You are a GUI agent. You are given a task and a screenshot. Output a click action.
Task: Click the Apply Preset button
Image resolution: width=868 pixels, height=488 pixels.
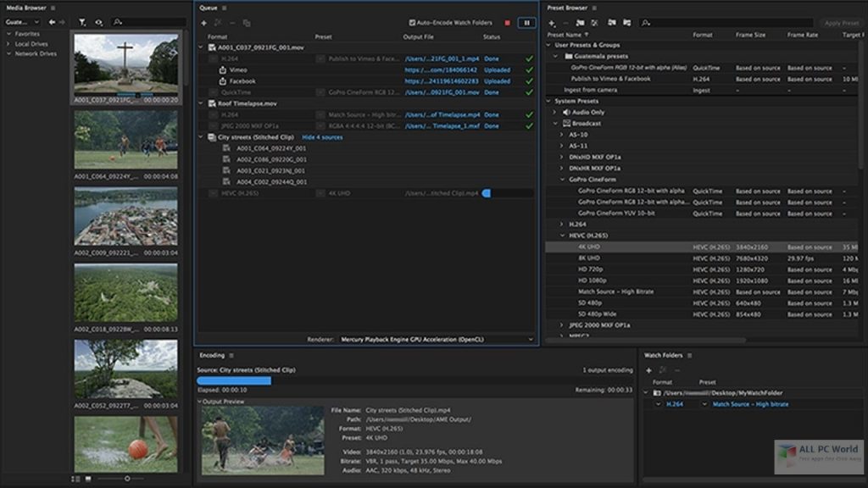pos(841,23)
